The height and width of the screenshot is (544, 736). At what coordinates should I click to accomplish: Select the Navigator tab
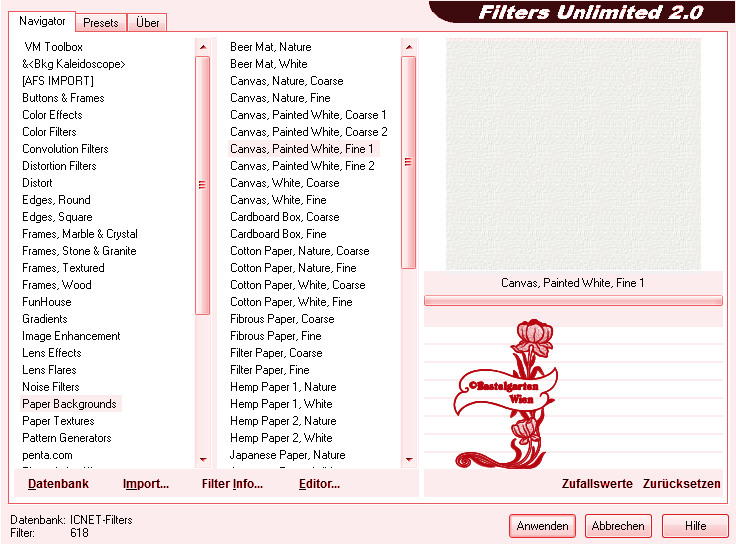click(x=42, y=21)
